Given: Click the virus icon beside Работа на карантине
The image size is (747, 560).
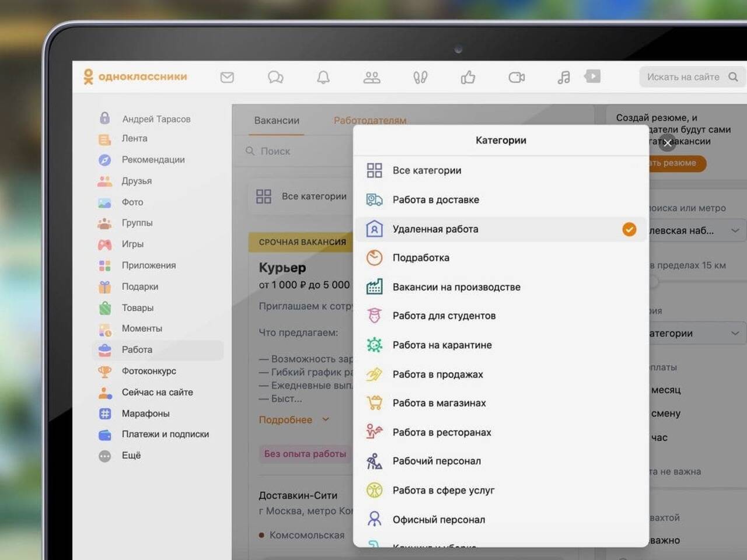Looking at the screenshot, I should (x=374, y=345).
